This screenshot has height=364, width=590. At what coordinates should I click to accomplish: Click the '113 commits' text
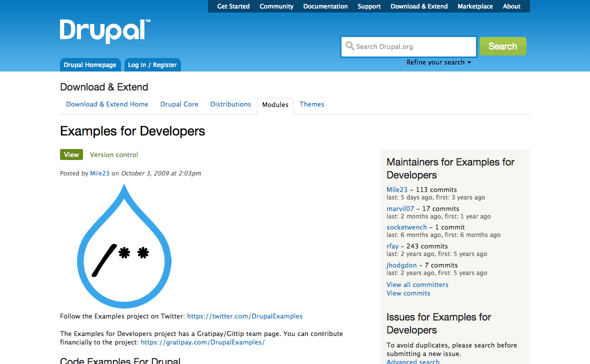coord(436,189)
